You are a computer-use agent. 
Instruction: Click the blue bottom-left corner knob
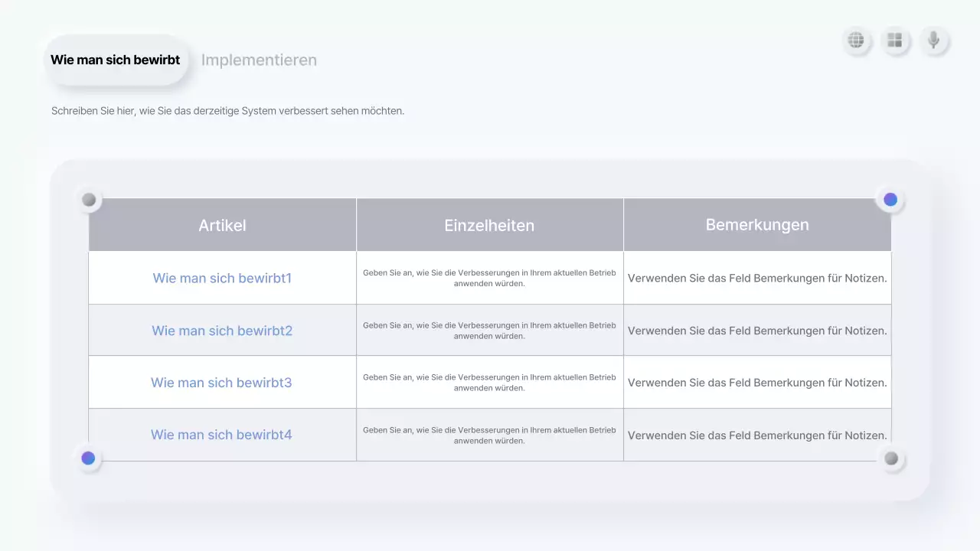click(88, 458)
